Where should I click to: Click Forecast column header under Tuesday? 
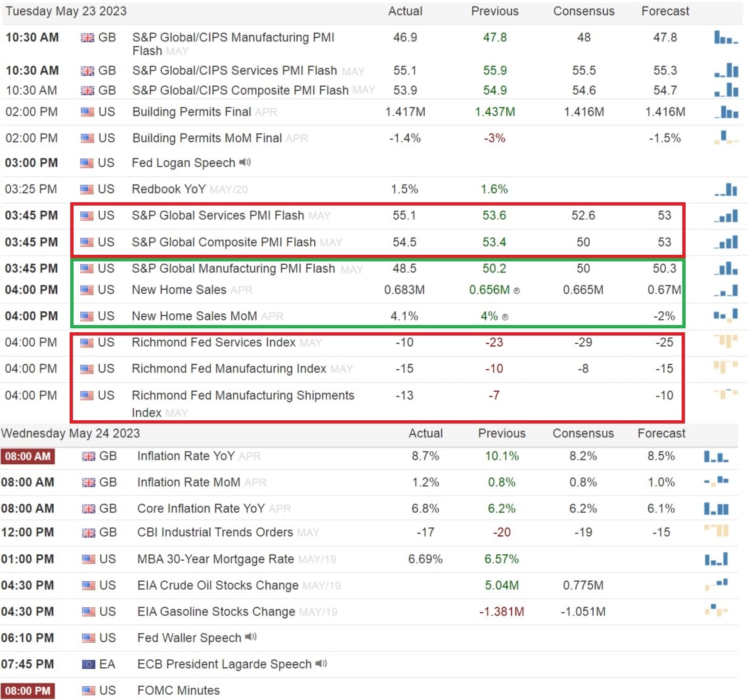coord(665,11)
